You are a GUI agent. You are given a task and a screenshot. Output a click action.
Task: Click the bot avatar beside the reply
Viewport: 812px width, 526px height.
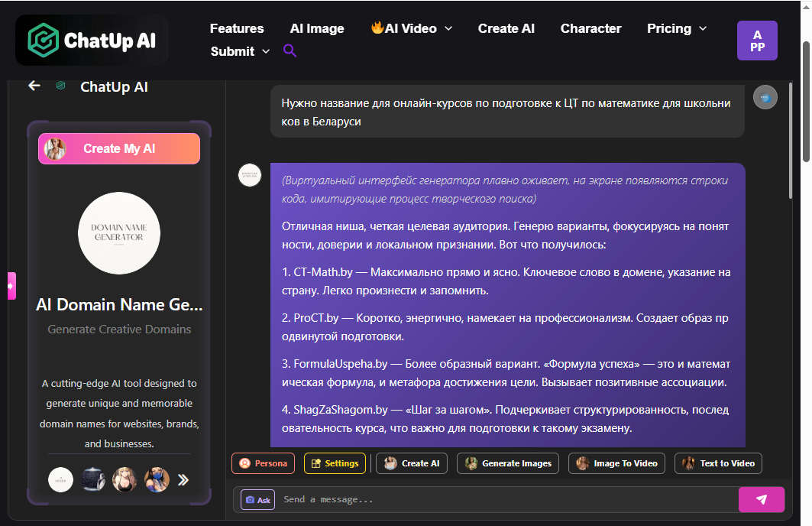250,175
